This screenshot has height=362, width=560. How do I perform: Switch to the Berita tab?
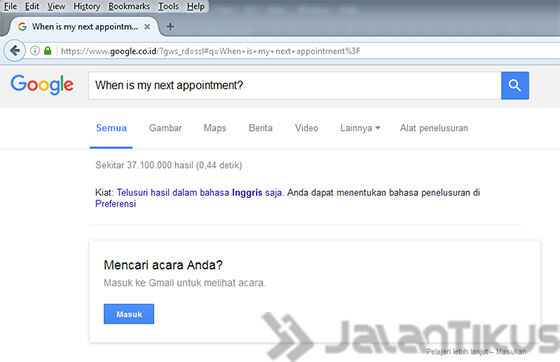click(x=260, y=128)
